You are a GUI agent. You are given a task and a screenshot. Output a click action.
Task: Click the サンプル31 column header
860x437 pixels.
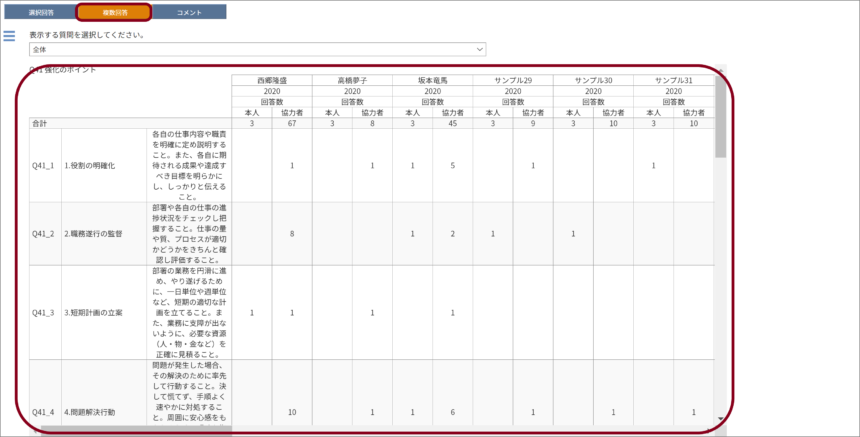(673, 80)
